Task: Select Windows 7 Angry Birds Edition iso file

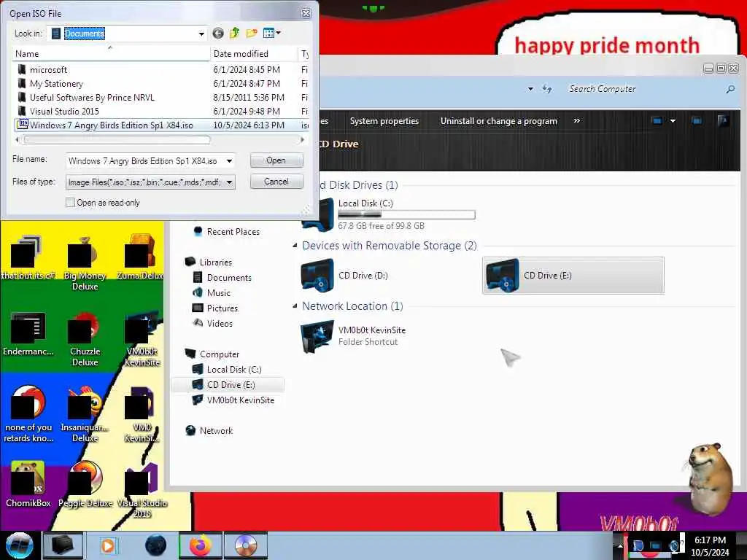Action: point(160,125)
